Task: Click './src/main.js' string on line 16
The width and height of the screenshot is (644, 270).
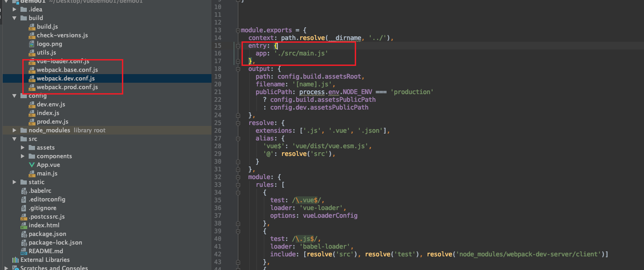Action: 301,54
